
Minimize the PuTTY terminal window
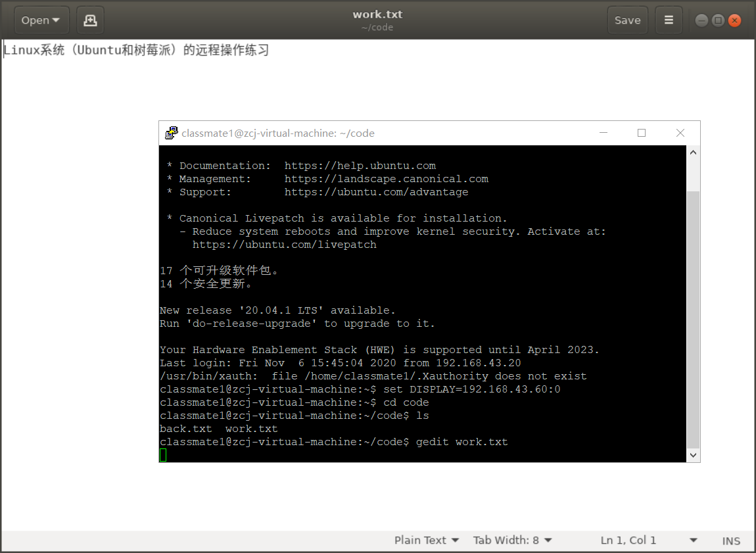tap(603, 133)
